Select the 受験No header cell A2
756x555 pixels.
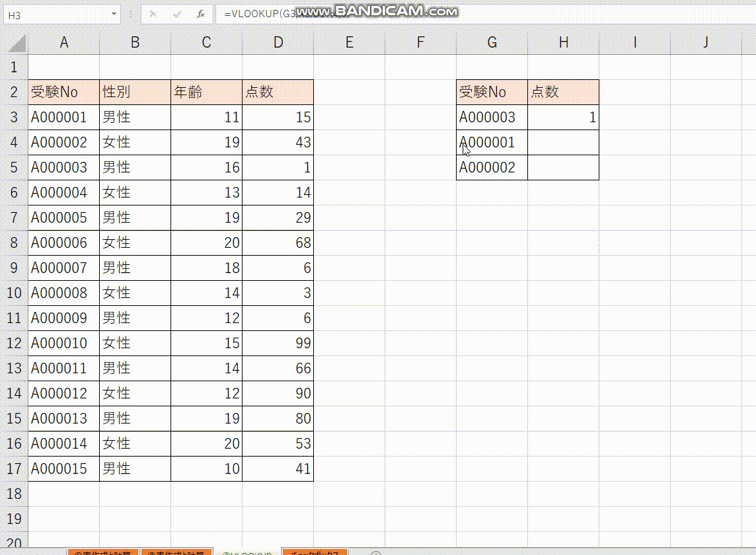(x=64, y=92)
